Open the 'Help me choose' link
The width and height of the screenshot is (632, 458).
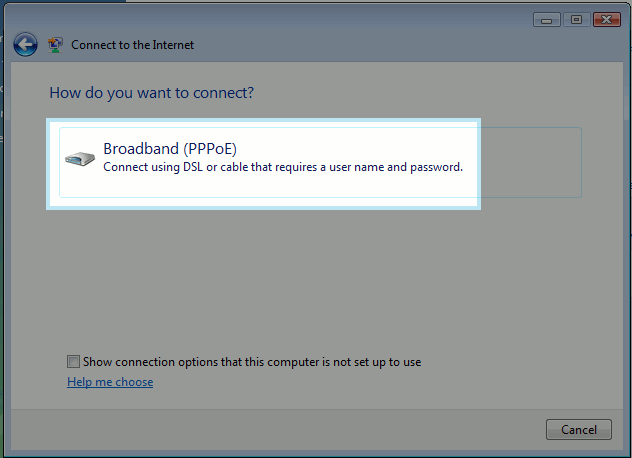pyautogui.click(x=110, y=382)
